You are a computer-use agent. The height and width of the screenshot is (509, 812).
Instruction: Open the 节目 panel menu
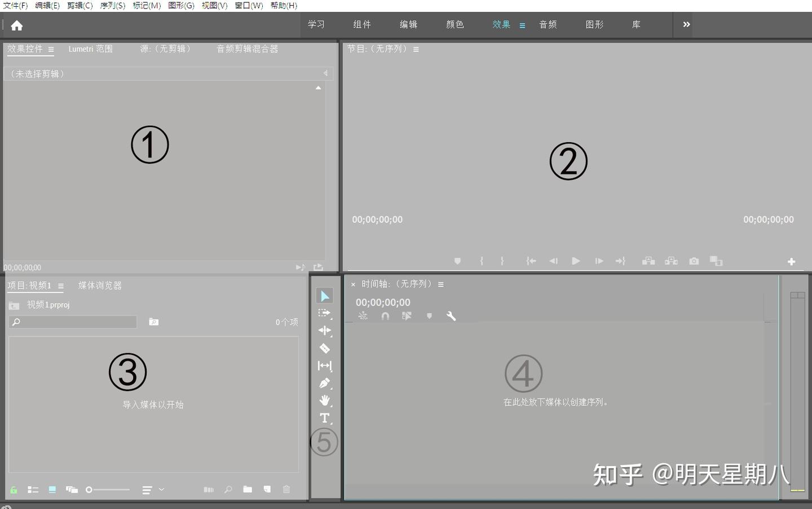tap(416, 50)
